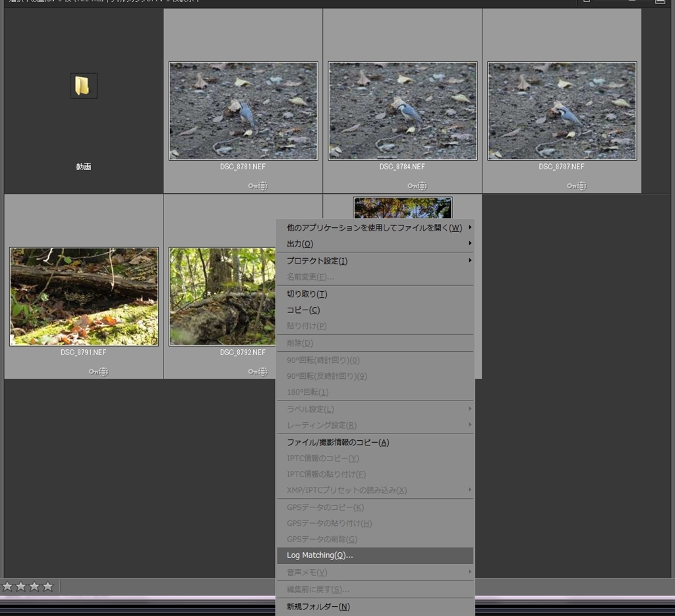Select the DSC_8781.NEF bird thumbnail
Screen dimensions: 675x616
point(243,111)
